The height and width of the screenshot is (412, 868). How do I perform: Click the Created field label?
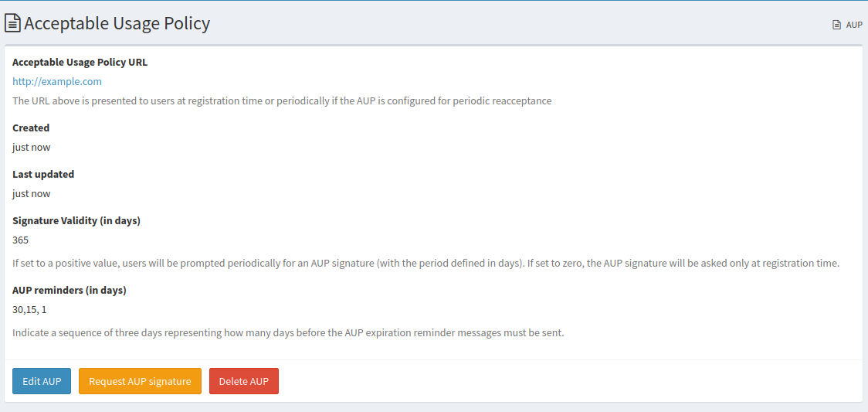coord(31,128)
